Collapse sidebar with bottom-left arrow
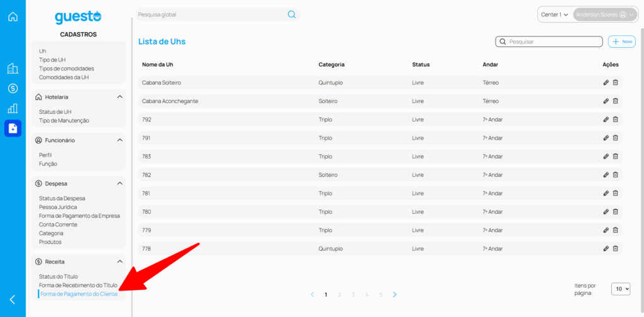Screen dimensions: 644x317 click(13, 299)
